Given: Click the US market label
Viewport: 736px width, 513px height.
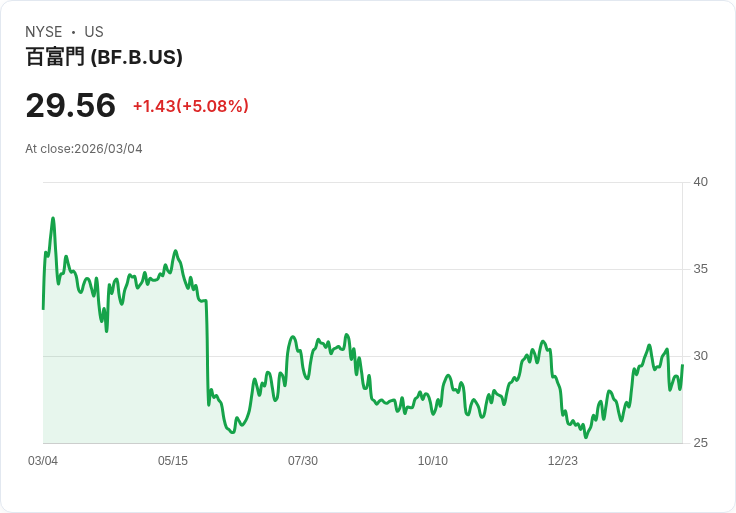Looking at the screenshot, I should coord(94,32).
